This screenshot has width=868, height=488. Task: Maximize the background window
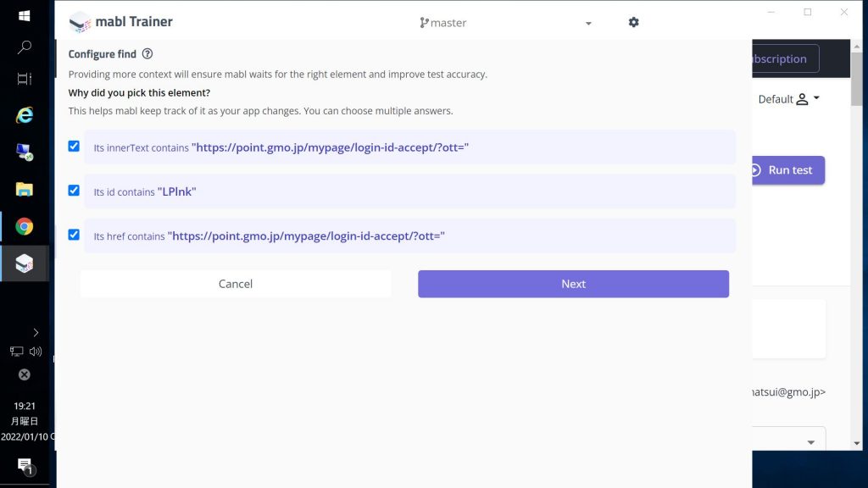coord(808,12)
